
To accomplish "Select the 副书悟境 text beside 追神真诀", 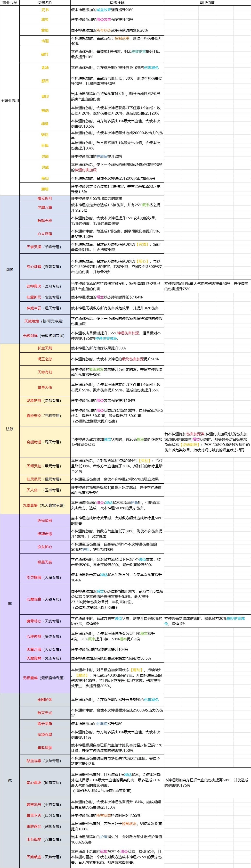I will (207, 286).
